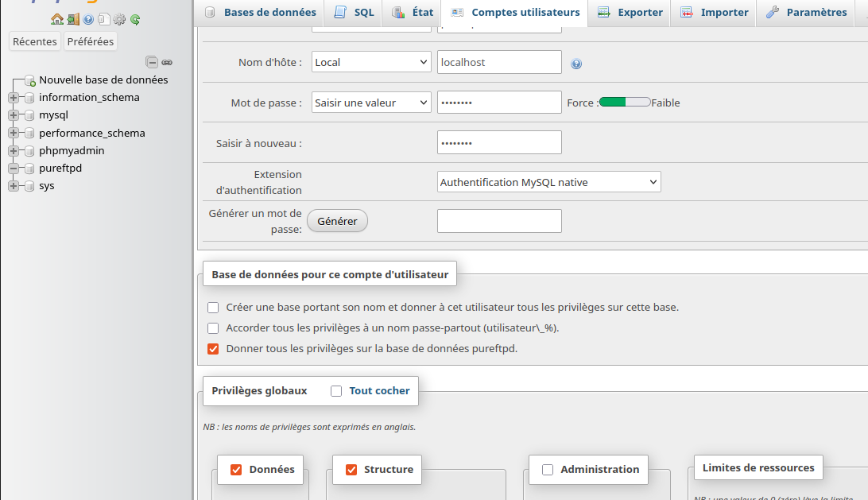The width and height of the screenshot is (868, 500).
Task: Open the 'Nom d'hôte' dropdown
Action: 370,61
